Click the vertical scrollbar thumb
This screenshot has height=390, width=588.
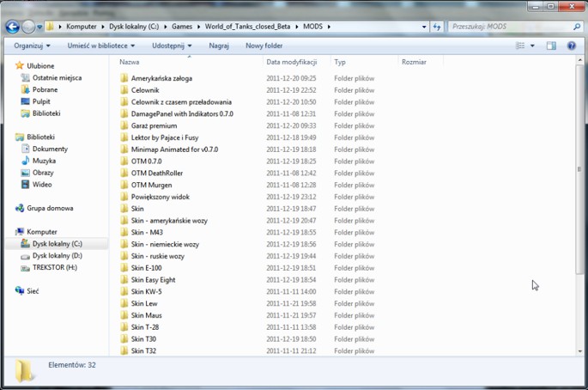pyautogui.click(x=580, y=169)
